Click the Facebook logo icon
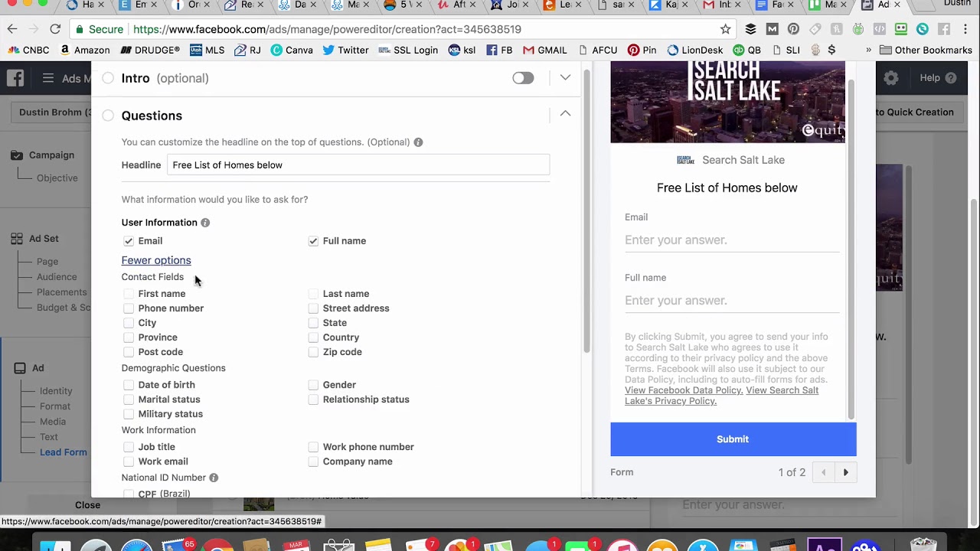This screenshot has height=551, width=980. [15, 78]
